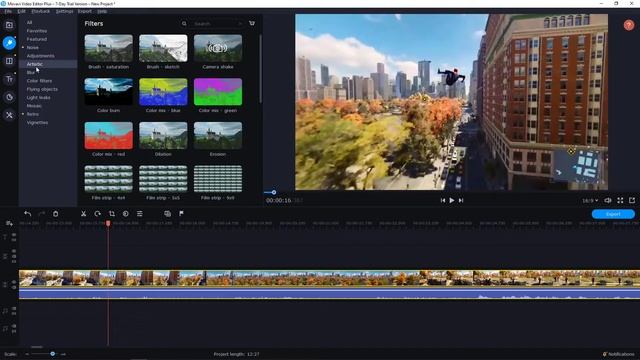This screenshot has width=640, height=360.
Task: Click the Undo arrow in timeline toolbar
Action: pyautogui.click(x=27, y=213)
